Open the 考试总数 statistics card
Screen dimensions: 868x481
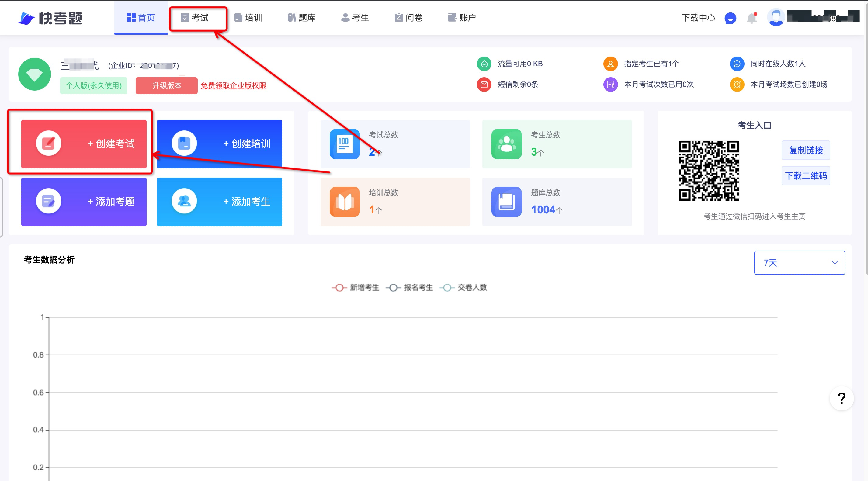(x=395, y=144)
